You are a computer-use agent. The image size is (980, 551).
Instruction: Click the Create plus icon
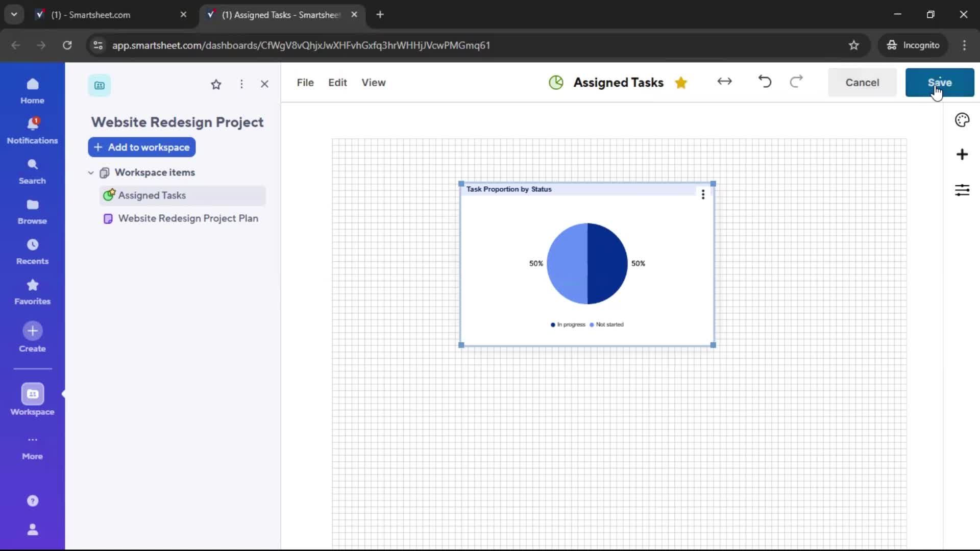[32, 332]
